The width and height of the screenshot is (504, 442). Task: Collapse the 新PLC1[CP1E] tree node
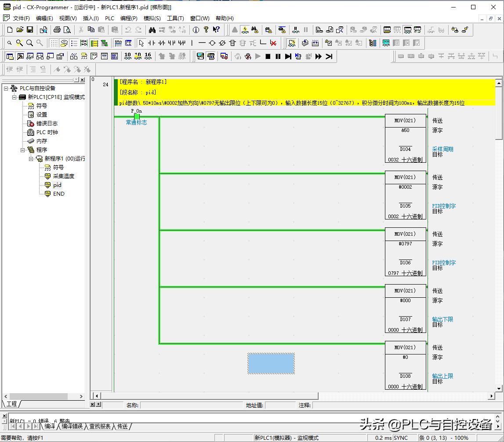[x=15, y=97]
